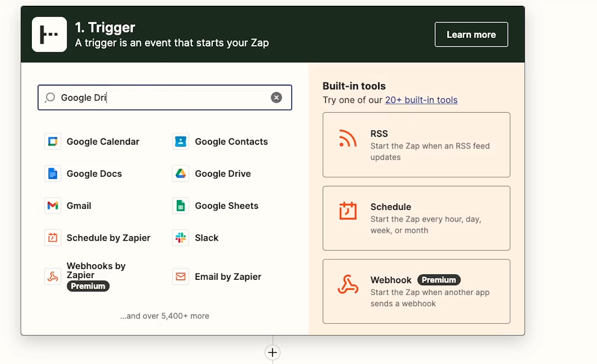
Task: Click the Premium badge on the Webhook card
Action: tap(439, 280)
